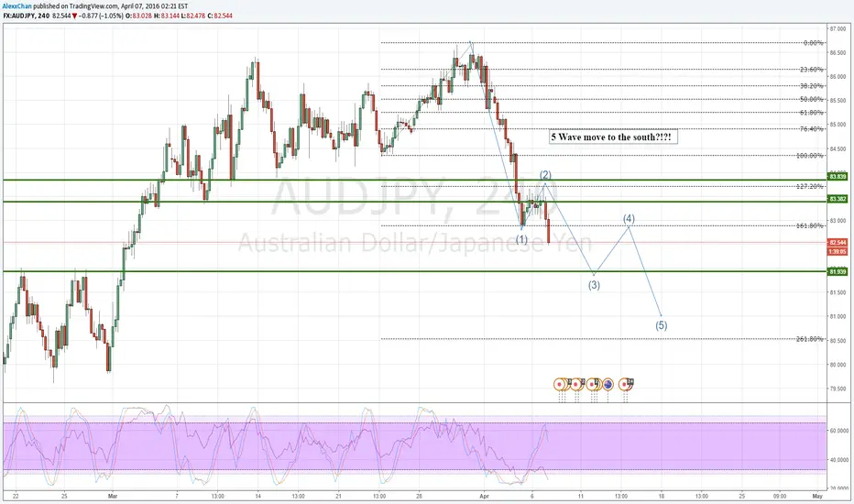The height and width of the screenshot is (504, 854).
Task: Select the 100.00% Fibonacci level label
Action: (810, 155)
